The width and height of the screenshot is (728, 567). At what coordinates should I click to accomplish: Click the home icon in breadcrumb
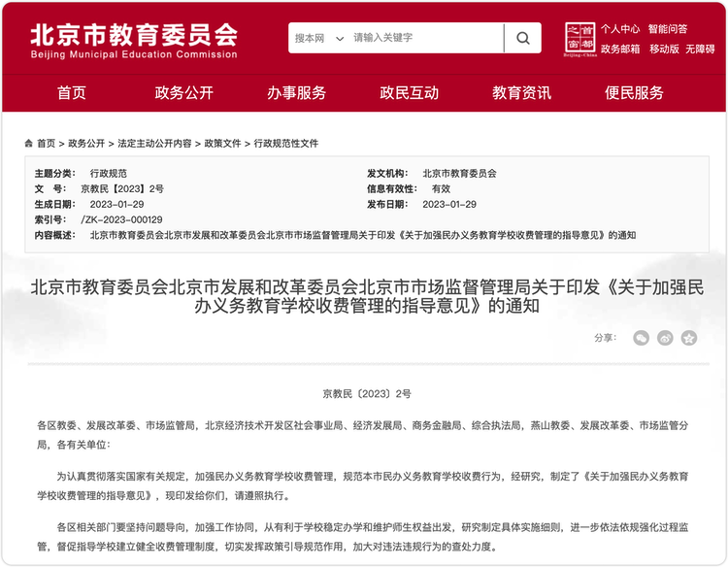[x=29, y=143]
